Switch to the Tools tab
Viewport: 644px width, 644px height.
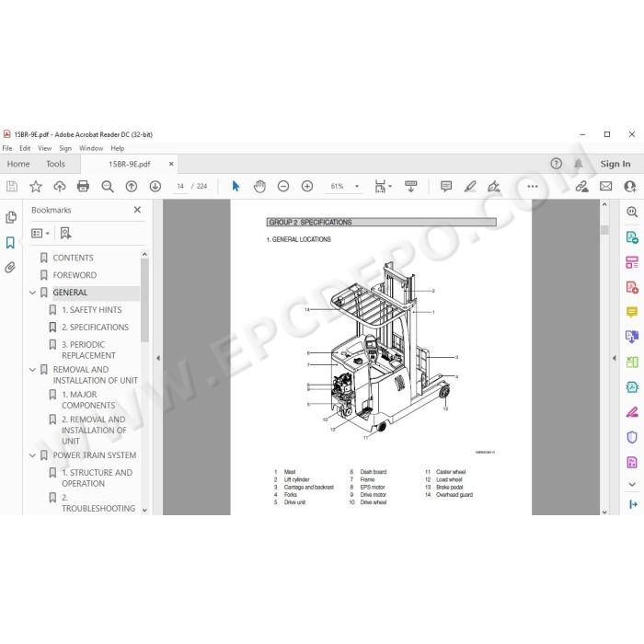point(55,164)
